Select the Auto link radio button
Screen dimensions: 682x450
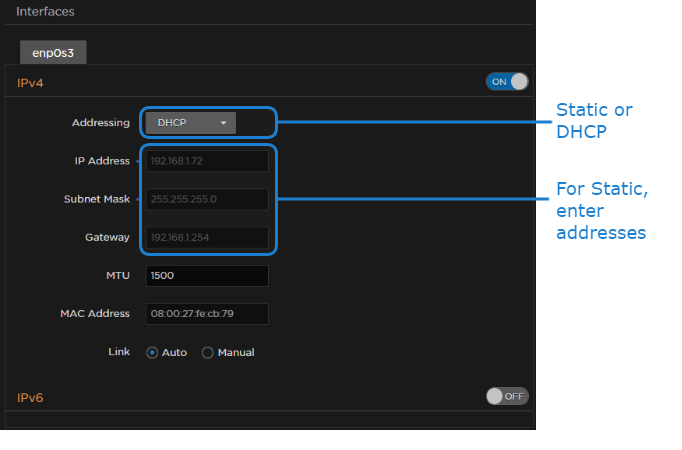[x=153, y=353]
